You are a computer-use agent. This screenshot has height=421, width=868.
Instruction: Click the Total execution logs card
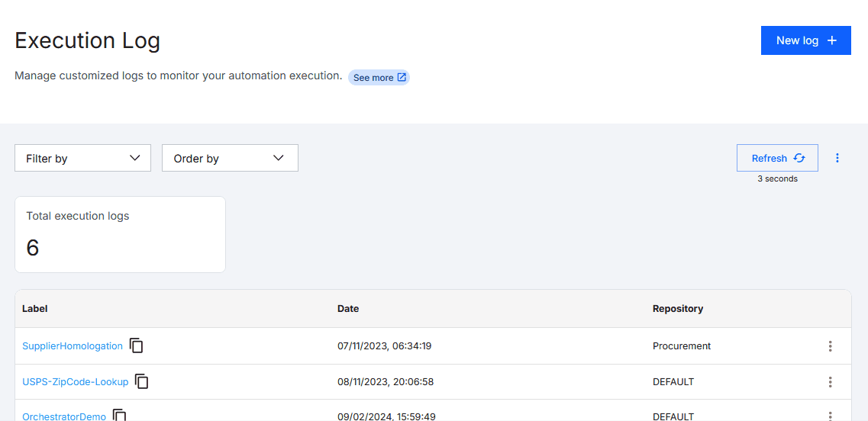120,235
